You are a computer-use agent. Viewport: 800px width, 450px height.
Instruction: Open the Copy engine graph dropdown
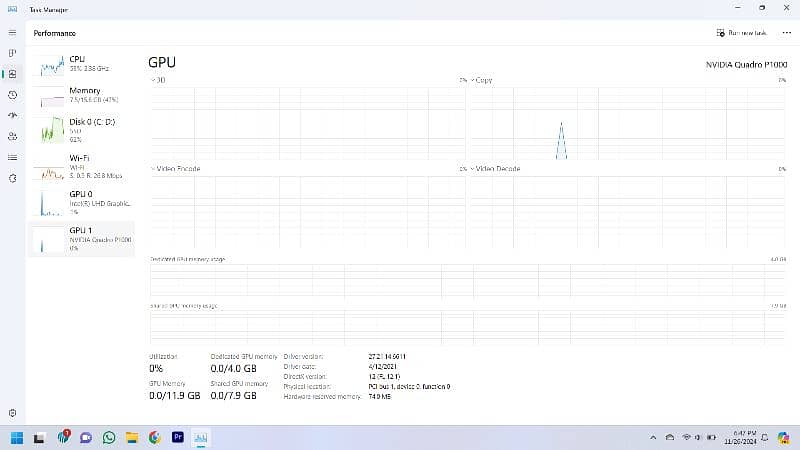point(472,80)
